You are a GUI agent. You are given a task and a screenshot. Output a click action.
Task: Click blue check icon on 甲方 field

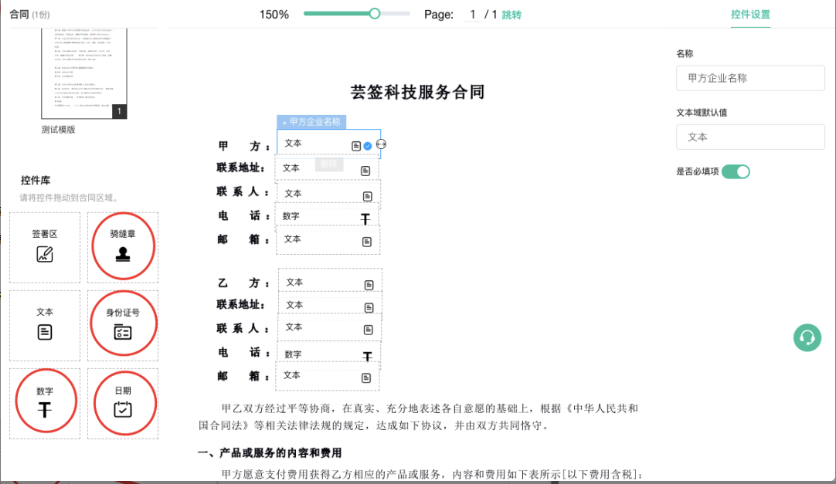368,146
